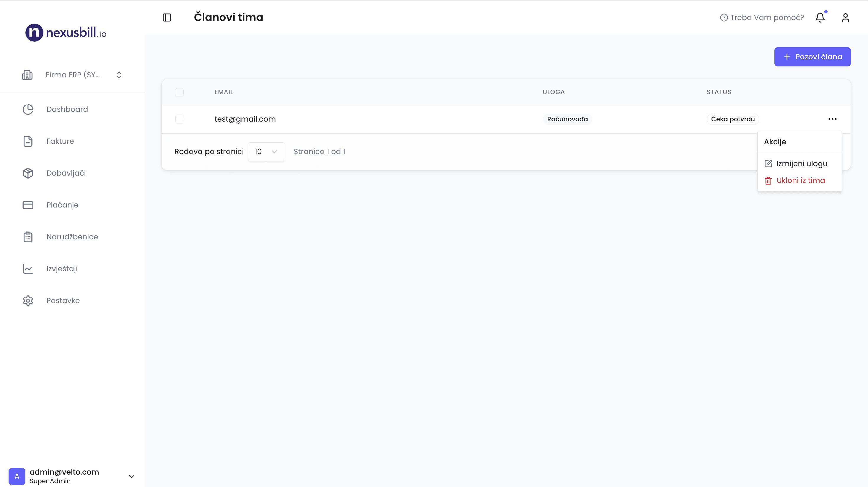Open notifications bell

coord(820,17)
